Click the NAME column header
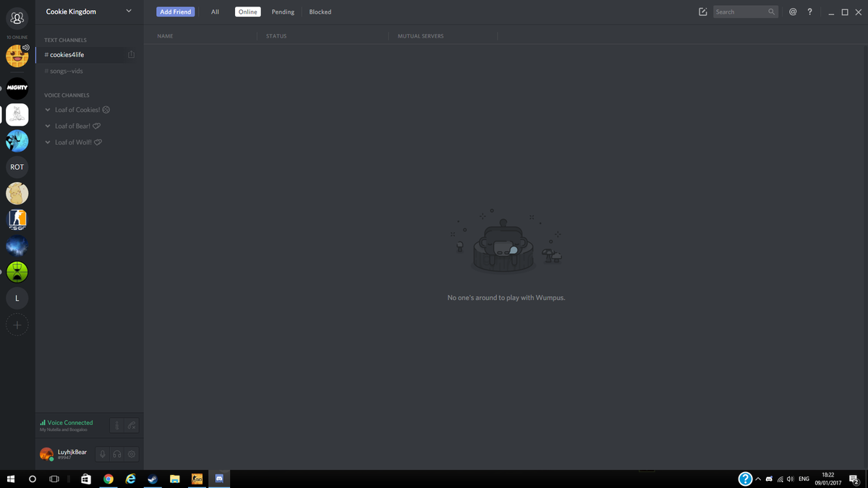The image size is (868, 488). (165, 36)
